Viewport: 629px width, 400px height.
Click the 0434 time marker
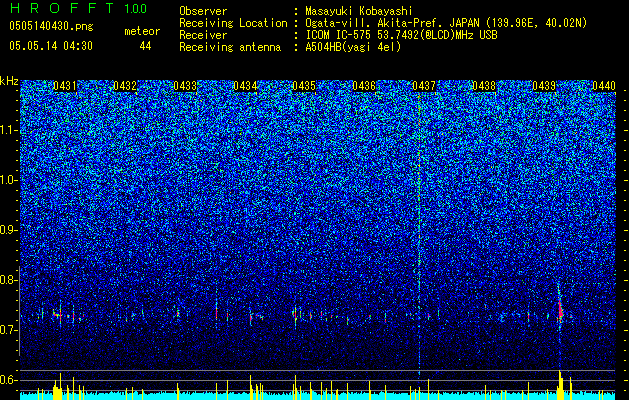(245, 86)
